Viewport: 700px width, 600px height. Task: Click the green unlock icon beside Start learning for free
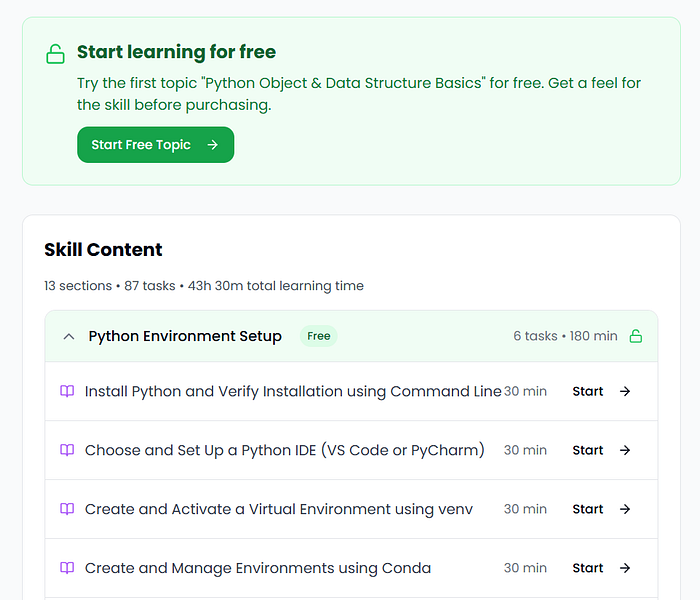pyautogui.click(x=55, y=54)
